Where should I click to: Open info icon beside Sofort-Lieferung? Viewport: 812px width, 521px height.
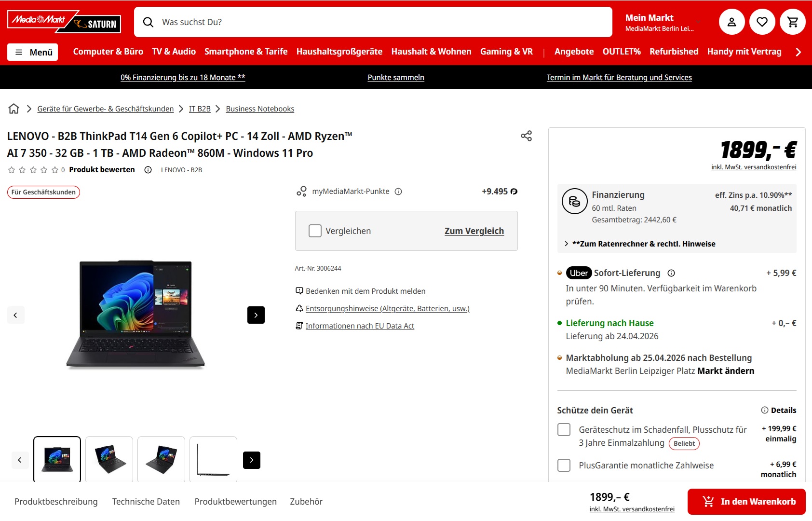click(671, 273)
